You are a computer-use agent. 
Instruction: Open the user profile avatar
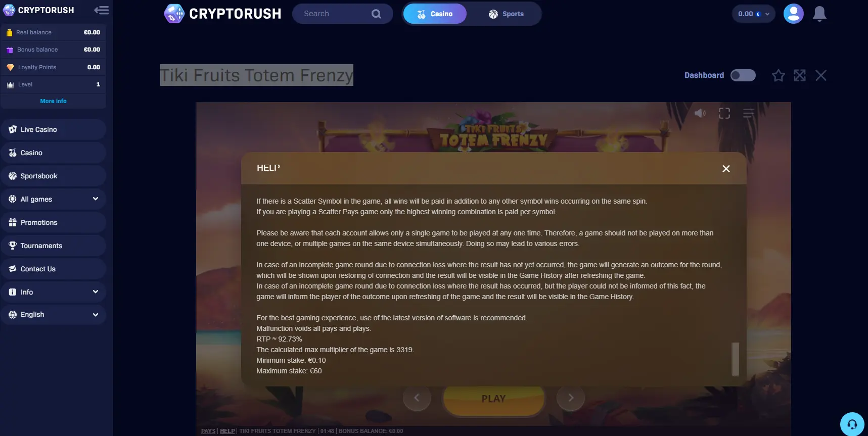[793, 14]
